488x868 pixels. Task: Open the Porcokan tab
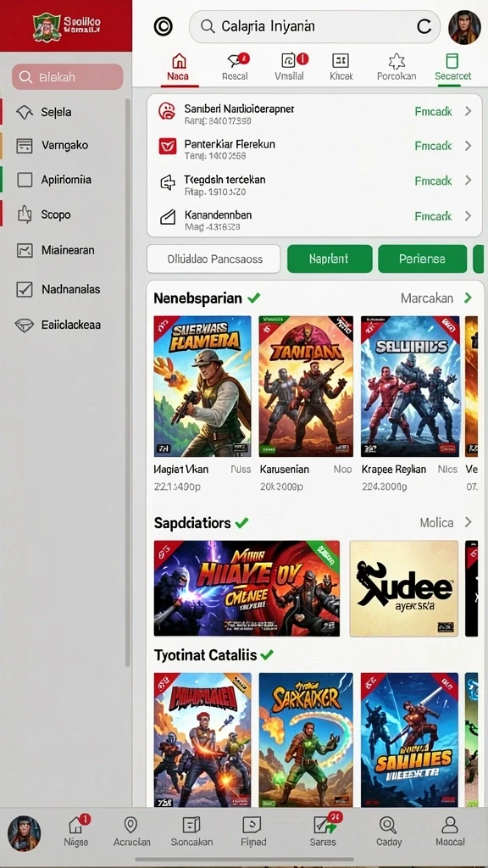(396, 68)
